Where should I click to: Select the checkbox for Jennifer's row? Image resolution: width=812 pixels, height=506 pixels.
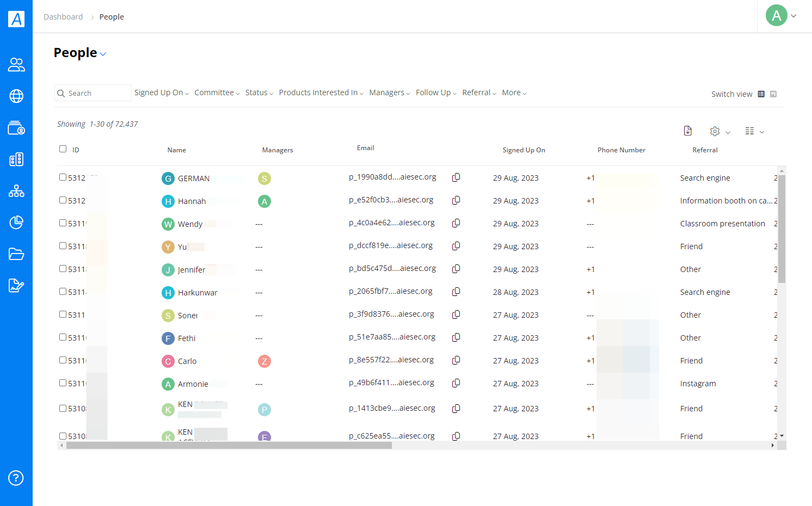[63, 269]
